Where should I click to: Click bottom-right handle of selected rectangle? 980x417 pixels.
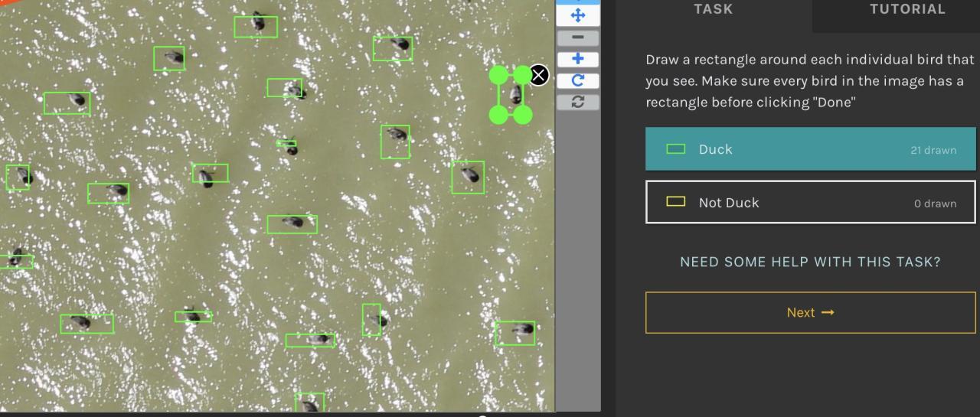click(523, 115)
